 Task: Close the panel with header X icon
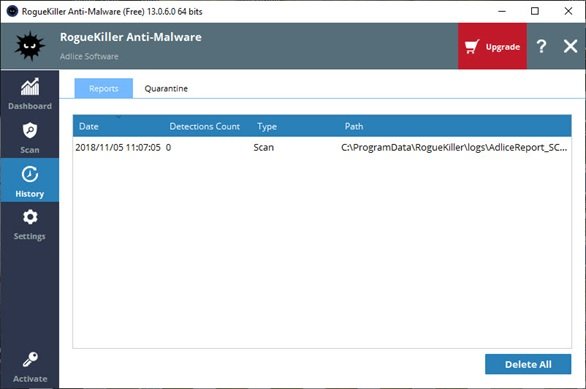[570, 46]
